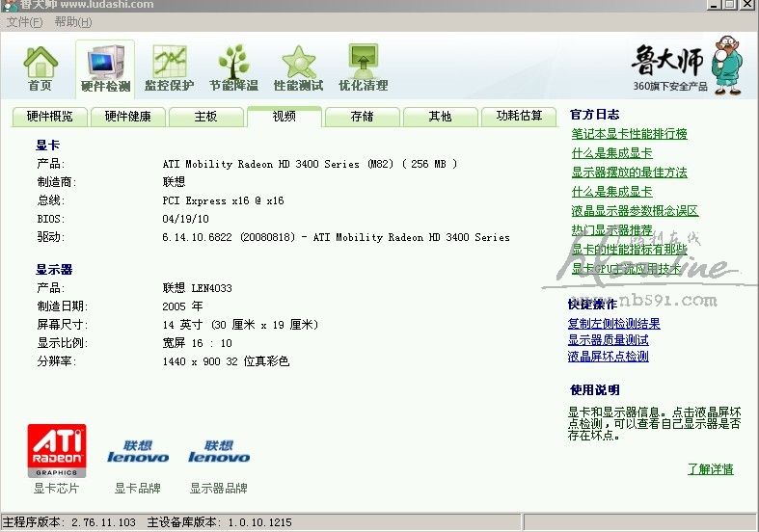Click the 了解详情 link
759x532 pixels.
coord(710,469)
